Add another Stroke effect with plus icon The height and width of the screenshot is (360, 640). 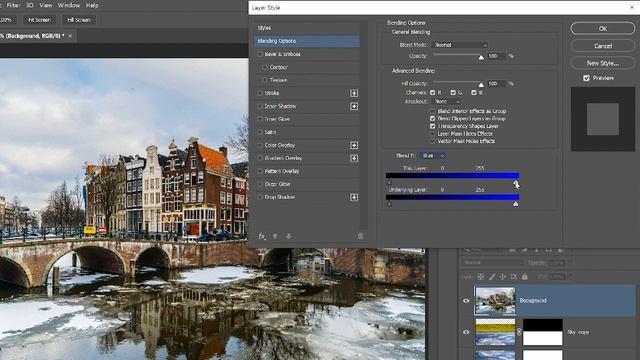354,93
